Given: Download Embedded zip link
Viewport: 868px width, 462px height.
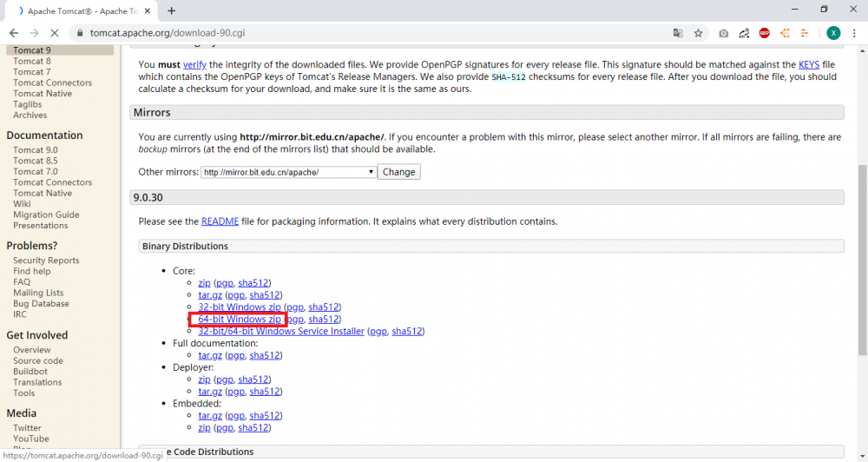Looking at the screenshot, I should [x=204, y=428].
